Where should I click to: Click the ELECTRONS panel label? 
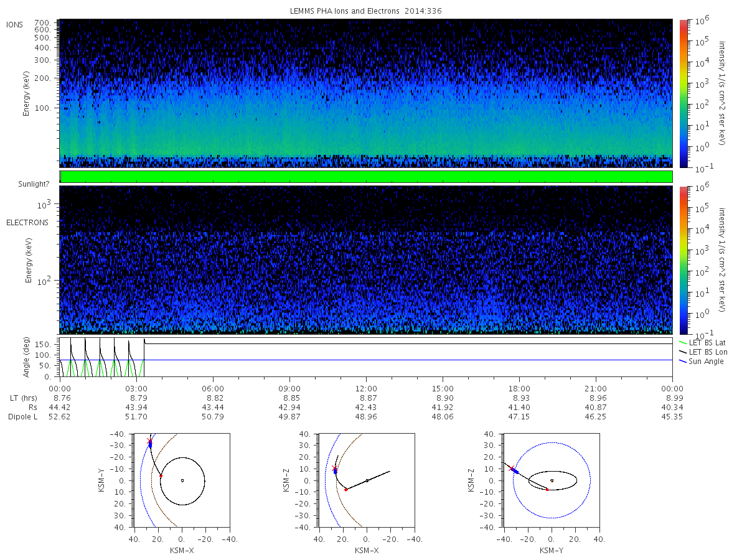click(27, 222)
